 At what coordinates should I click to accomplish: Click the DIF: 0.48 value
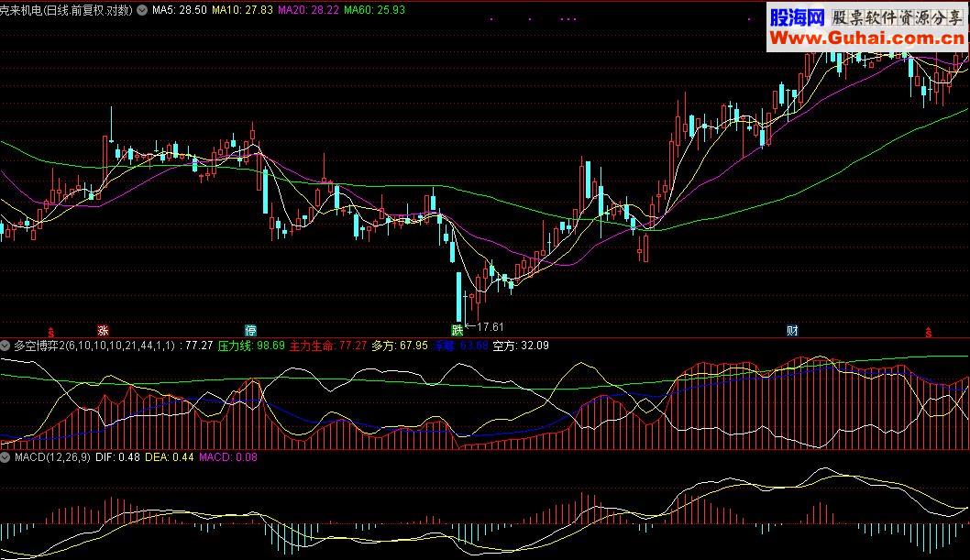(x=117, y=457)
